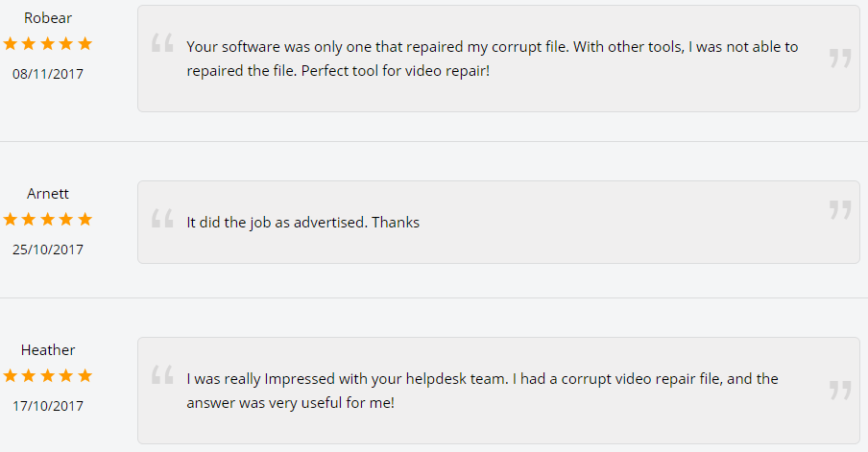Click the date 08/11/2017

click(x=48, y=74)
